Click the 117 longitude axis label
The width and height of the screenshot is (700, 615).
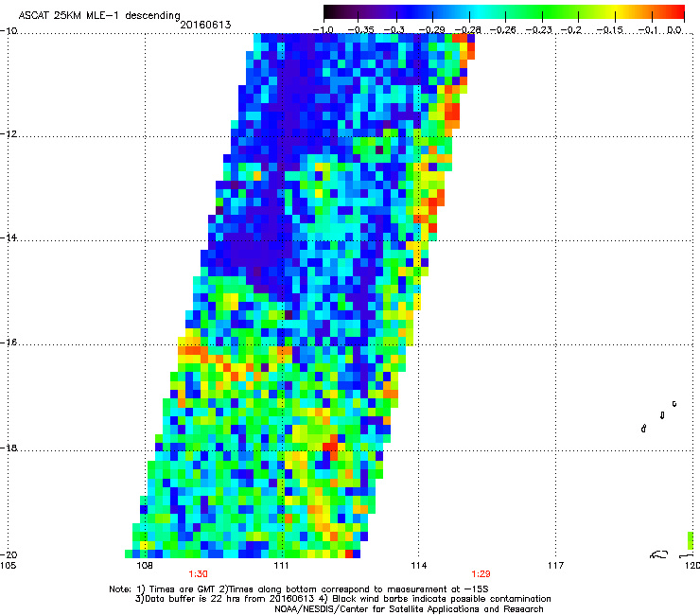coord(556,566)
